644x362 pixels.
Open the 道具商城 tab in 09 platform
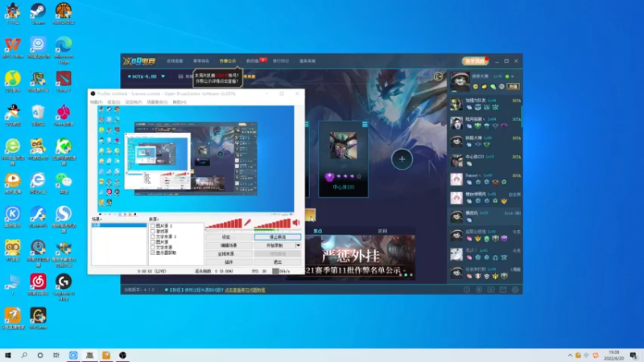[308, 61]
